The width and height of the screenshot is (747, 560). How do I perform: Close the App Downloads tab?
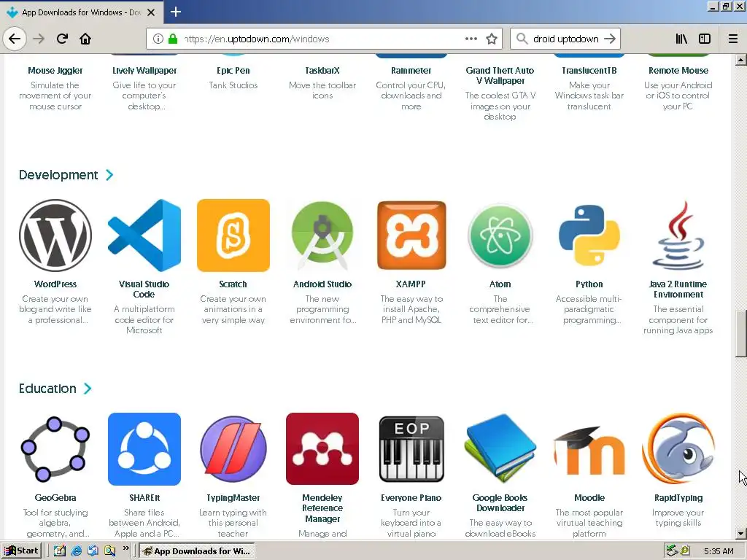click(151, 12)
